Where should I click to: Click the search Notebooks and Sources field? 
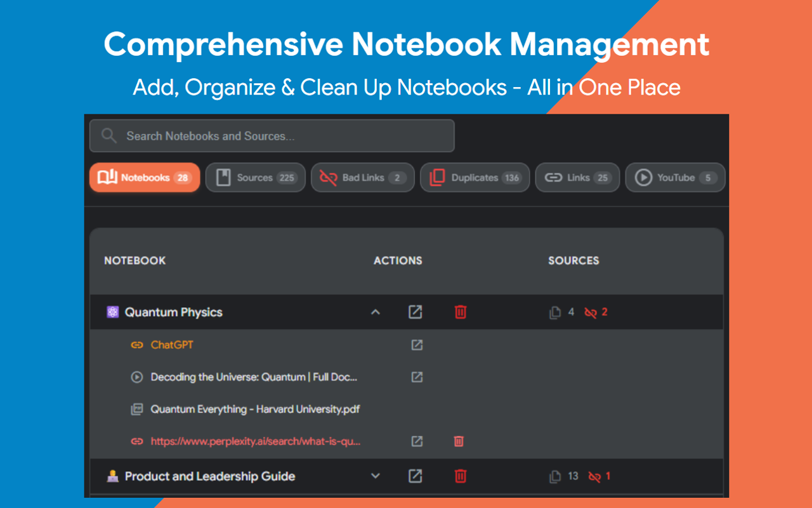click(x=272, y=135)
